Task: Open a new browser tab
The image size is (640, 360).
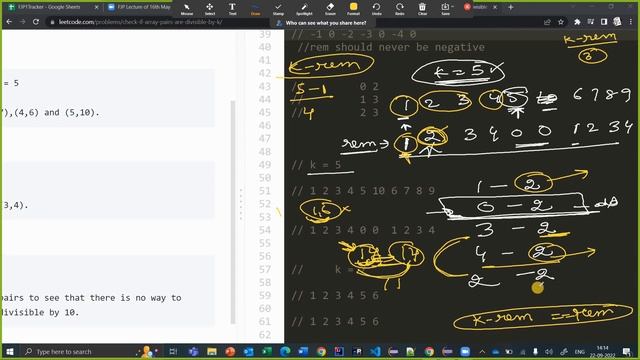Action: [x=511, y=7]
